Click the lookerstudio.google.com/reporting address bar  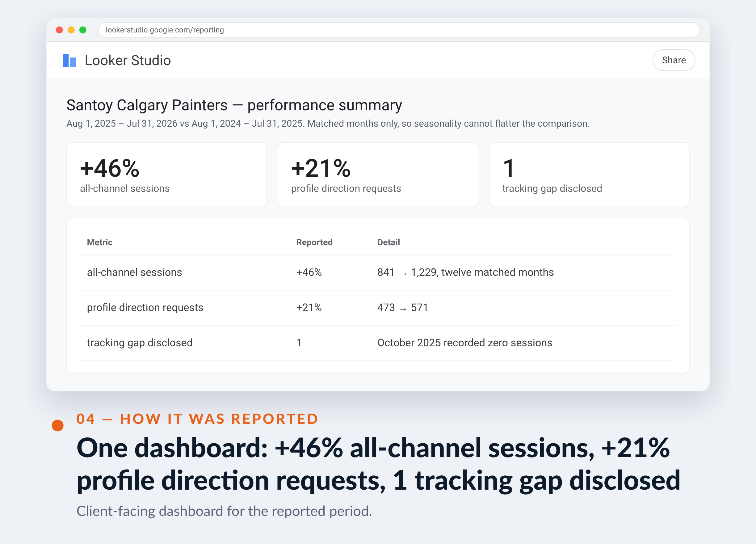click(399, 30)
